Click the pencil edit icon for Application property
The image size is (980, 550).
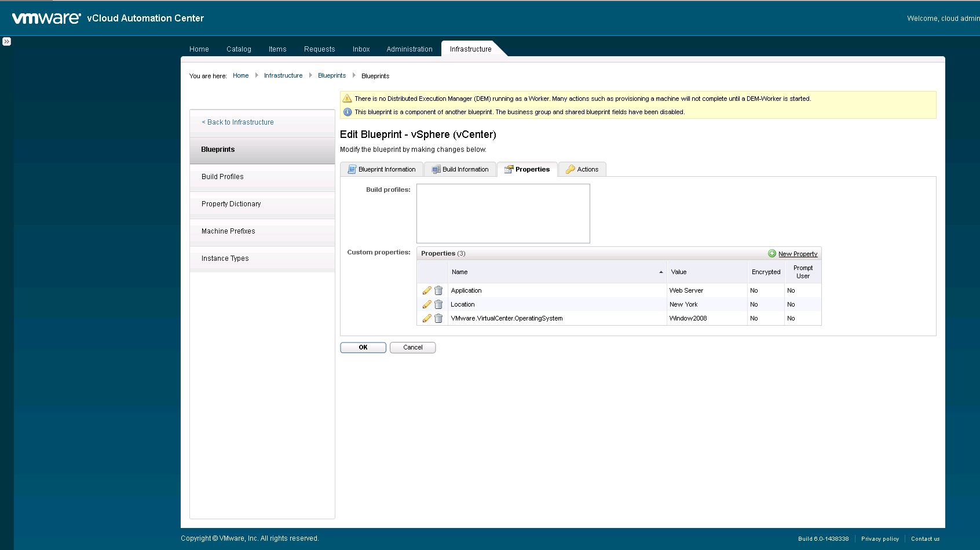coord(427,290)
